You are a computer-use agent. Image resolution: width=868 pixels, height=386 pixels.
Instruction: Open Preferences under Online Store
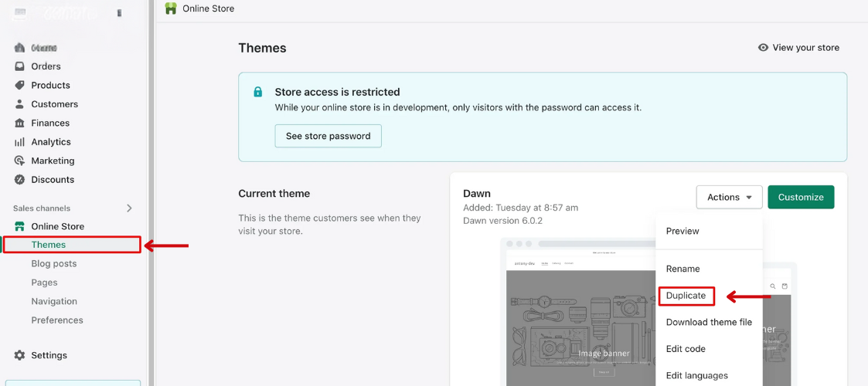[57, 320]
